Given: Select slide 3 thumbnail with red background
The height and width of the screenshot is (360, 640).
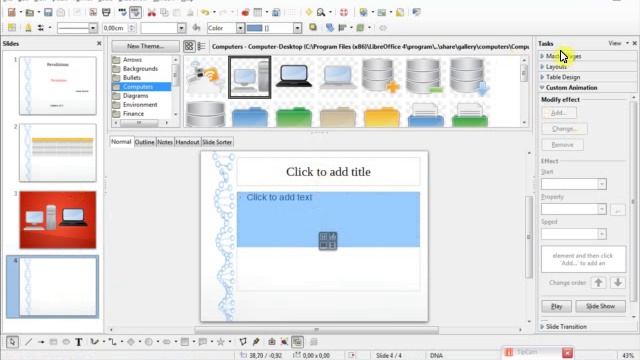Looking at the screenshot, I should pyautogui.click(x=58, y=220).
